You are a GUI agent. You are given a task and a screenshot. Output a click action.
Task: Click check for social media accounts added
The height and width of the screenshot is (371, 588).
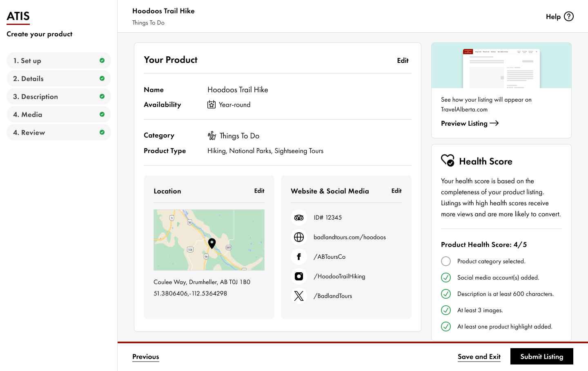pyautogui.click(x=446, y=278)
